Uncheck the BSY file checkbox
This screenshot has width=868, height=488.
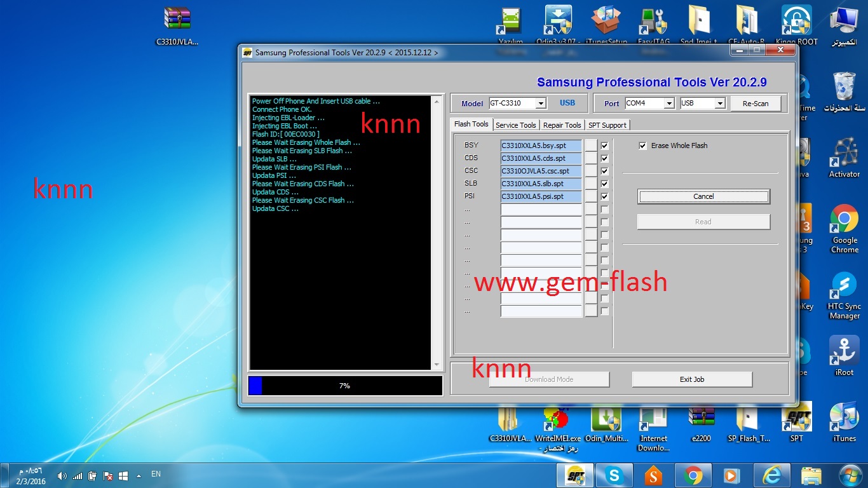[604, 146]
